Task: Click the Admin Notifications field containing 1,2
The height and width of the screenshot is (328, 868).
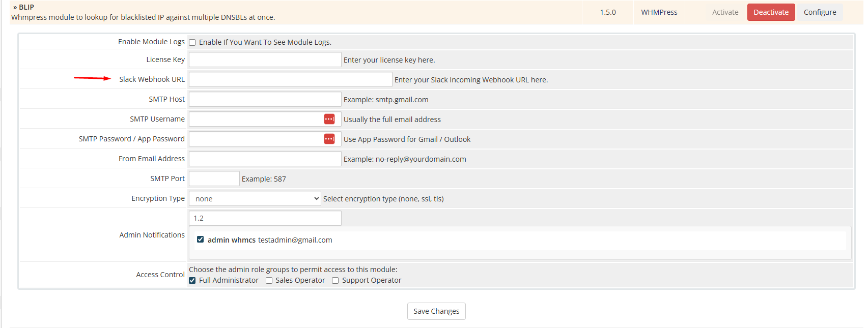Action: click(x=265, y=219)
